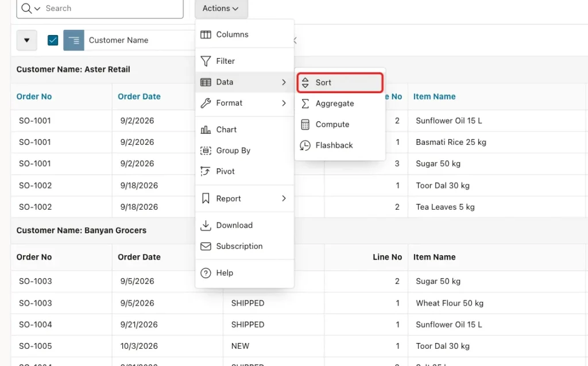Click the Aggregate sigma icon
This screenshot has width=588, height=366.
[x=305, y=103]
